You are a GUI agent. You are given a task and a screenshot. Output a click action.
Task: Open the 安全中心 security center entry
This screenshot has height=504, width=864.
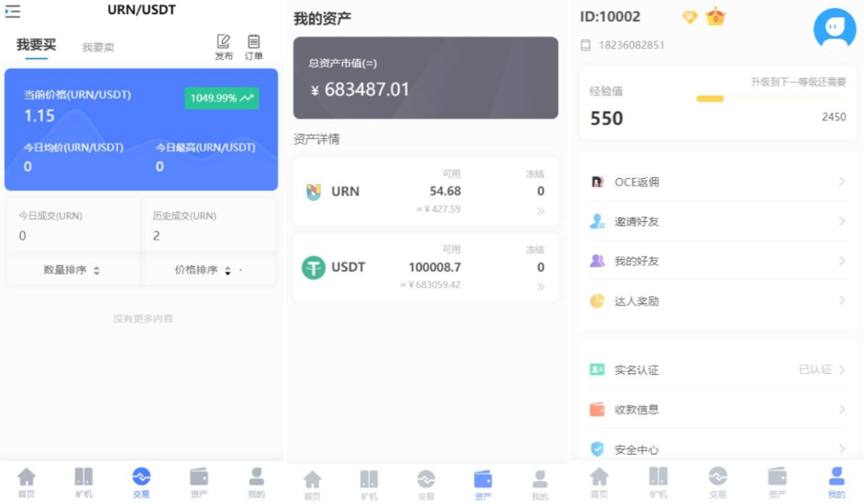coord(718,449)
